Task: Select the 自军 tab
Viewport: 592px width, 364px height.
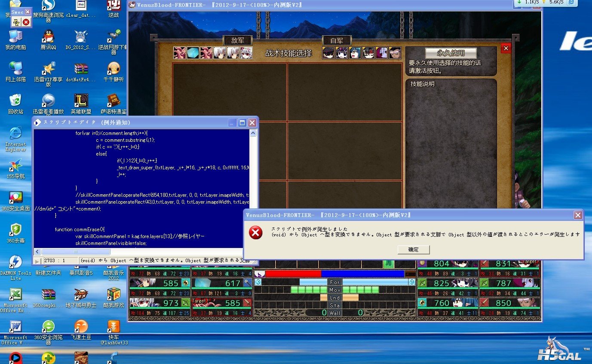Action: pyautogui.click(x=337, y=41)
